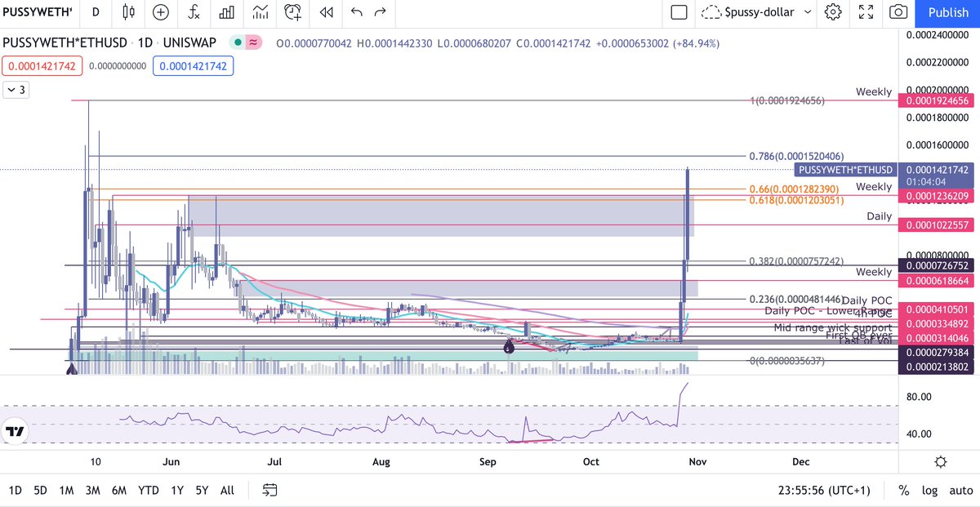980x507 pixels.
Task: Select the All date range
Action: tap(227, 491)
